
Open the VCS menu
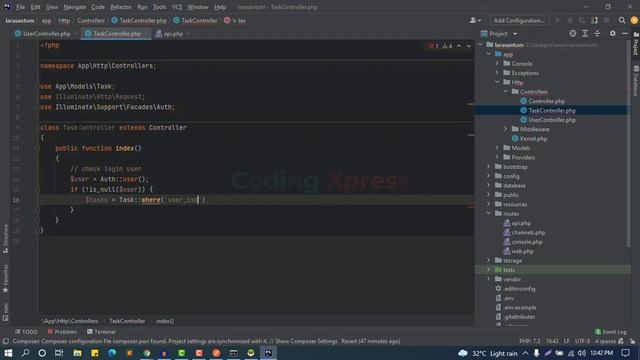click(177, 7)
